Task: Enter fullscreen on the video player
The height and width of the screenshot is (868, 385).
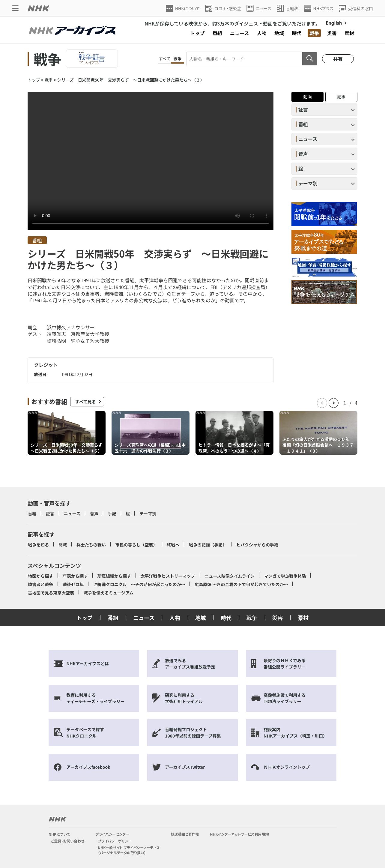Action: pos(252,216)
